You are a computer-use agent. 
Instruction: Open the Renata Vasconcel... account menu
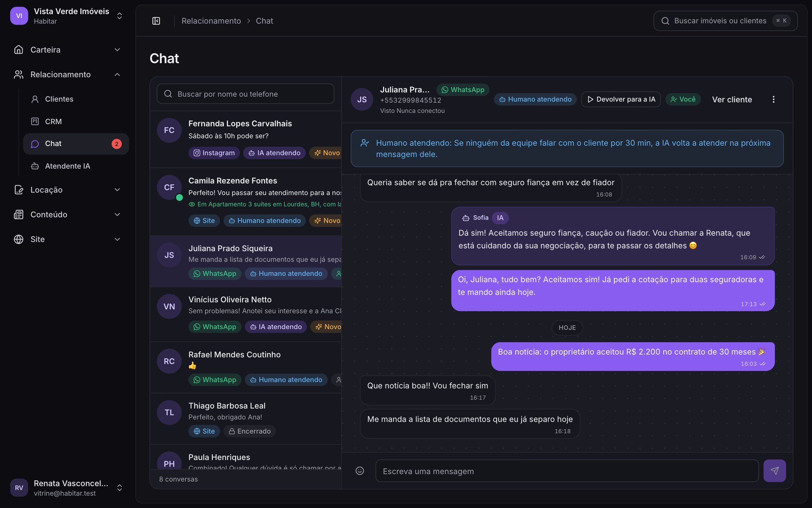pos(68,488)
